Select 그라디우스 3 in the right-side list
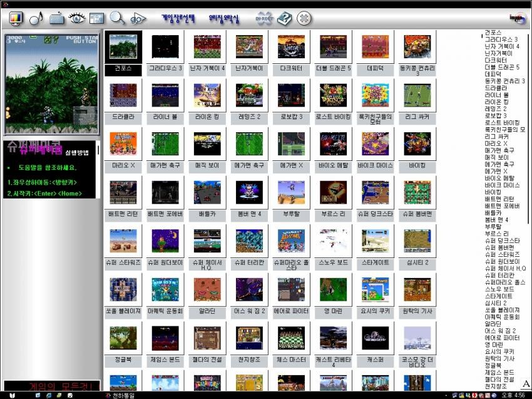Screen dimensions: 532x399 pyautogui.click(x=501, y=39)
